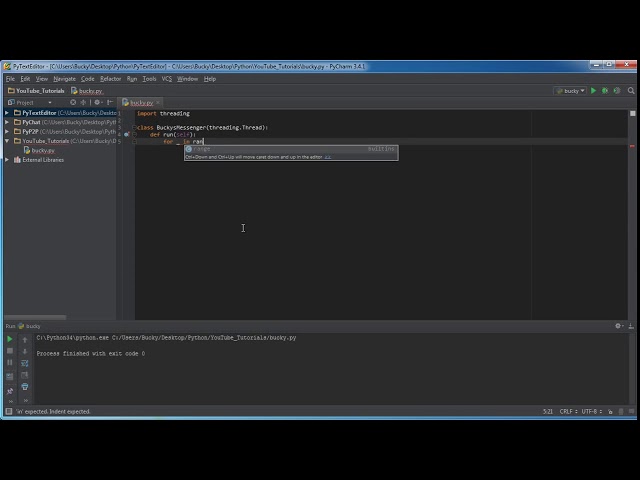The image size is (640, 480).
Task: Hide the Run tool window
Action: tap(631, 326)
